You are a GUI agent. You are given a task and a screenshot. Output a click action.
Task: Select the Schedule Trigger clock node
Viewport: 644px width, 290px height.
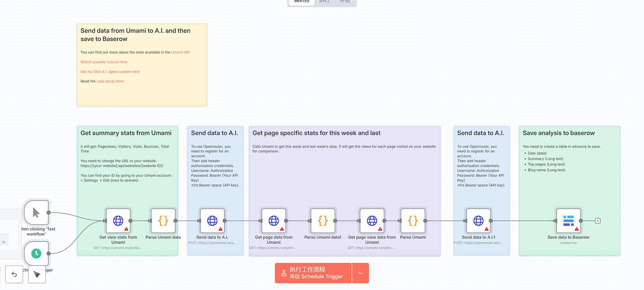point(36,253)
